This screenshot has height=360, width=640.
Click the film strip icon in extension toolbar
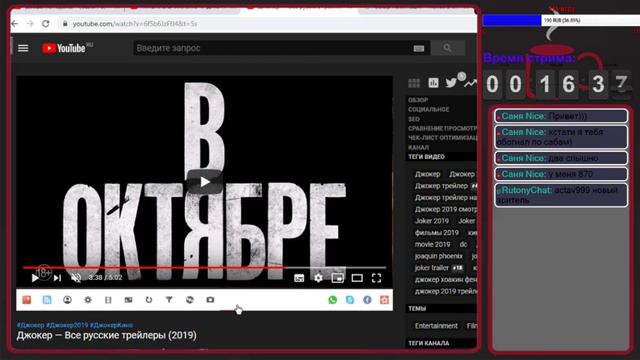click(108, 300)
